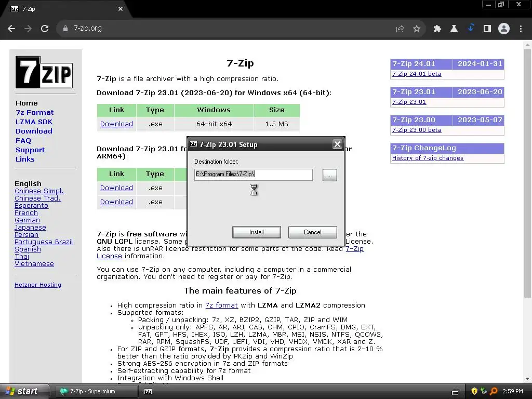This screenshot has width=532, height=399.
Task: Open History of 7-zip changes
Action: (428, 158)
